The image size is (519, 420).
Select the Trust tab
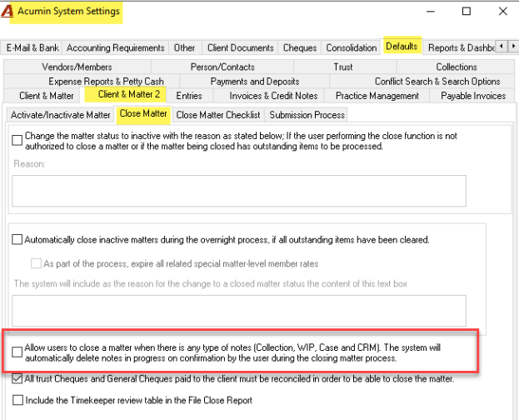343,67
